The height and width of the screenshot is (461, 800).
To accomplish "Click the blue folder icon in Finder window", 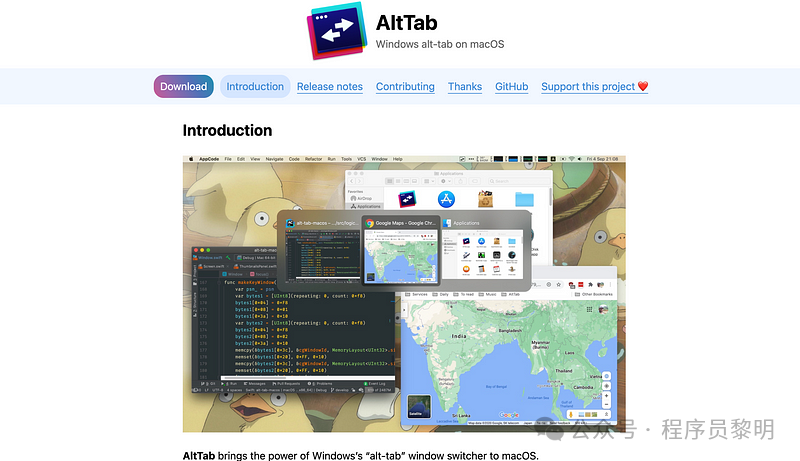I will [524, 199].
